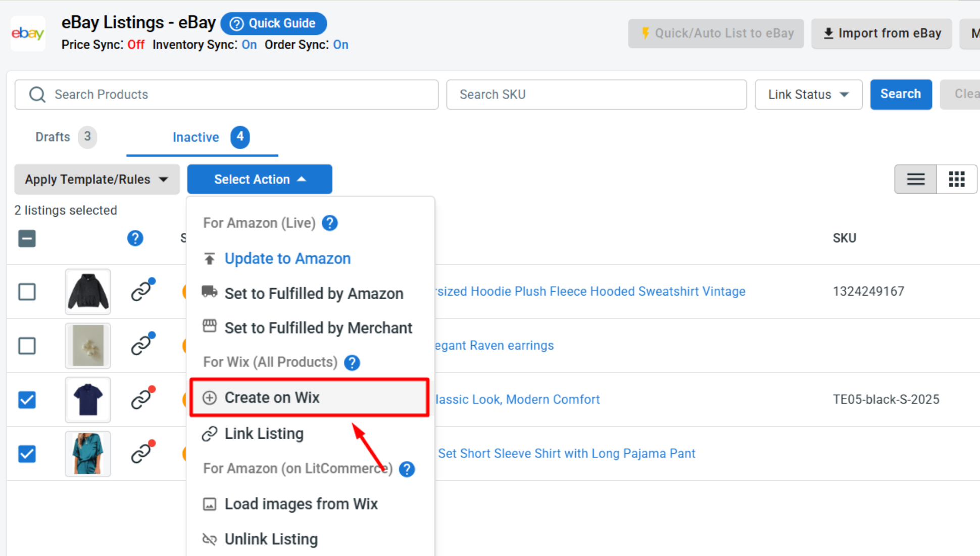Screen dimensions: 980x556
Task: Switch to grid view layout
Action: point(957,179)
